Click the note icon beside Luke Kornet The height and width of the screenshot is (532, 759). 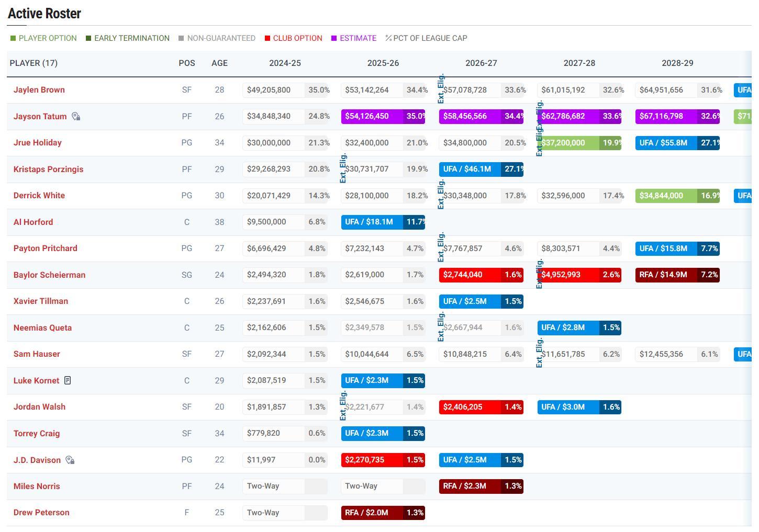(x=68, y=381)
